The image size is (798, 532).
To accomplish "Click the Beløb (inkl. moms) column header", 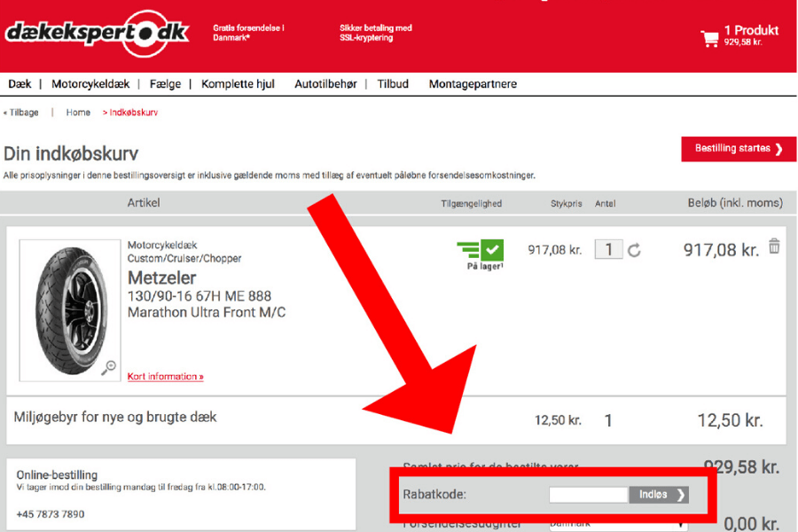I will tap(735, 203).
